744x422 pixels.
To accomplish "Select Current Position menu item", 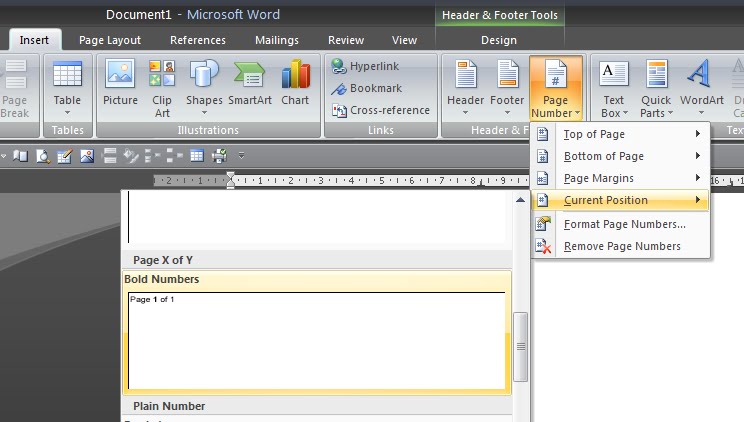I will (x=620, y=200).
